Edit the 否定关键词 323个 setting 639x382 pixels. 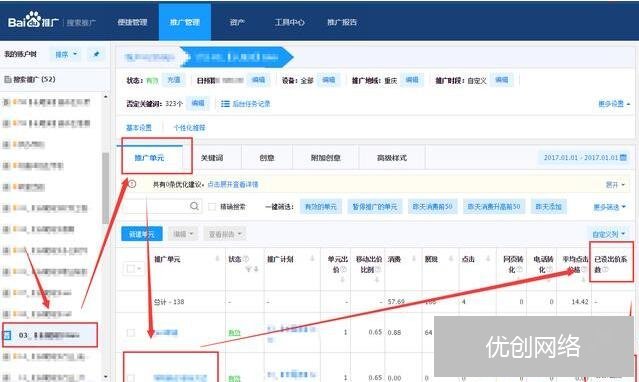pyautogui.click(x=198, y=103)
